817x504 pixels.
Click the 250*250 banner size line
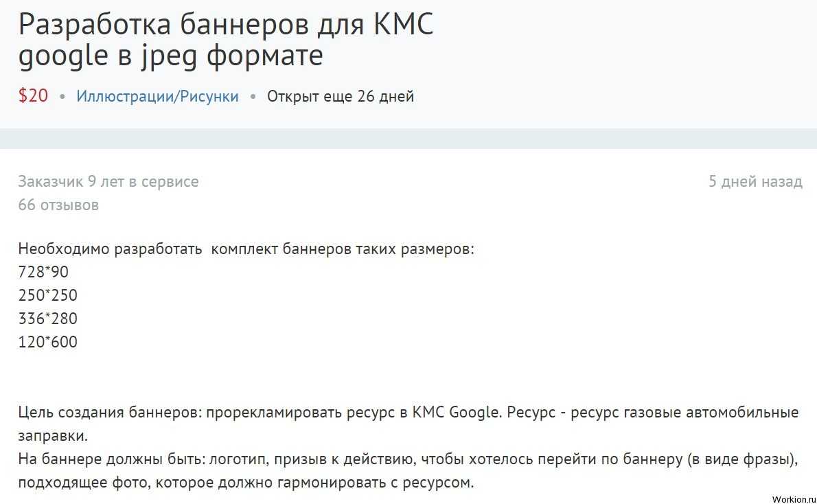point(47,295)
